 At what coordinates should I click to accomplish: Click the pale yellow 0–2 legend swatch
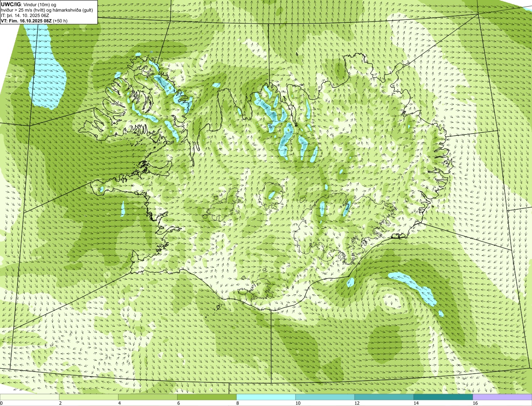coord(30,397)
